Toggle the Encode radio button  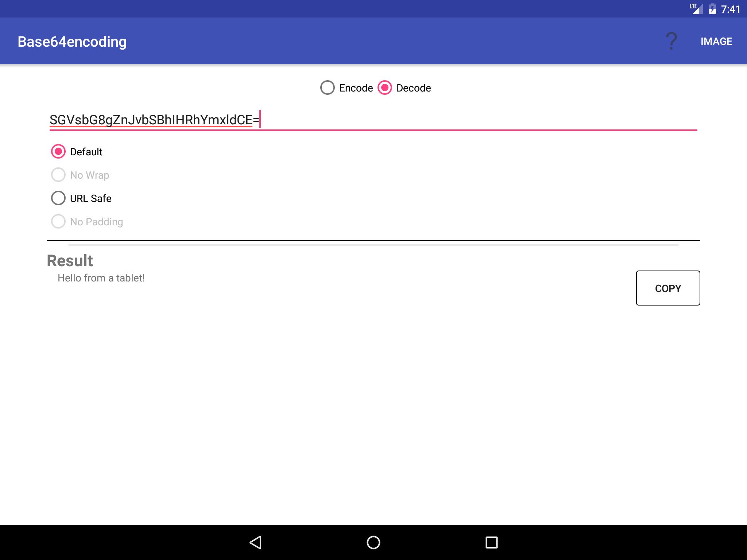pos(328,87)
